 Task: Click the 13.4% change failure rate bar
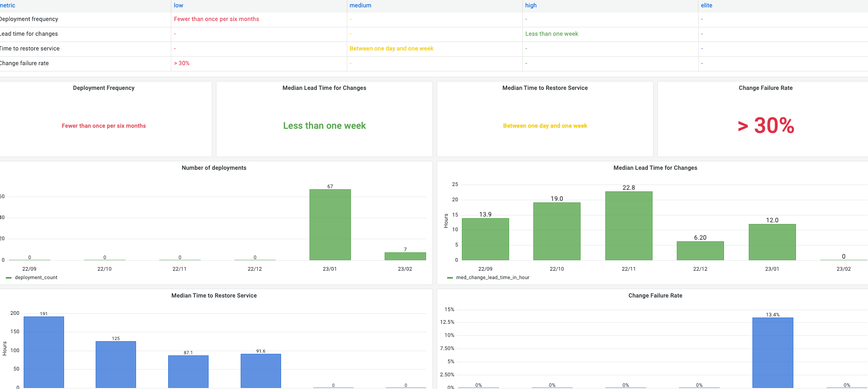click(x=772, y=353)
